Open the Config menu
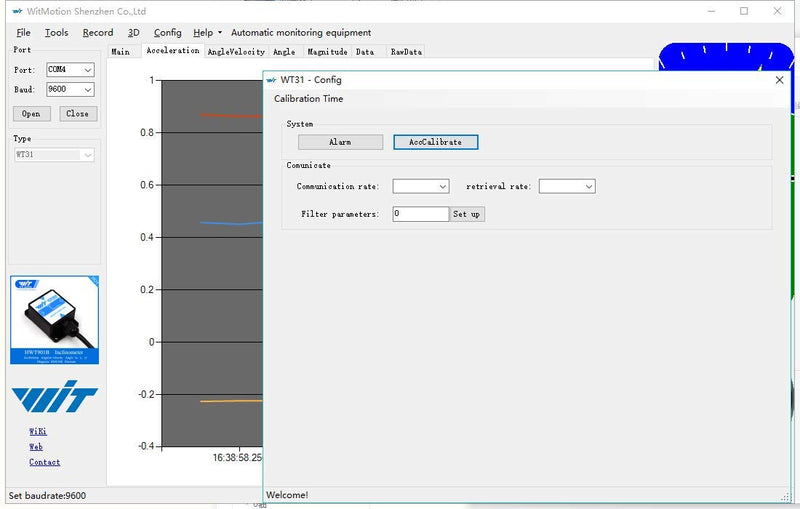The height and width of the screenshot is (509, 800). [167, 33]
